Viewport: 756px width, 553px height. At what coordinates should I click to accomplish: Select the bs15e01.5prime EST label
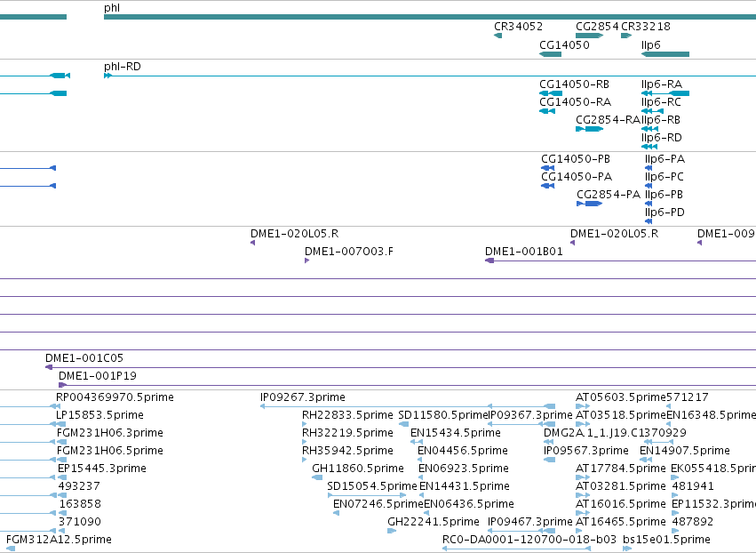pyautogui.click(x=666, y=540)
